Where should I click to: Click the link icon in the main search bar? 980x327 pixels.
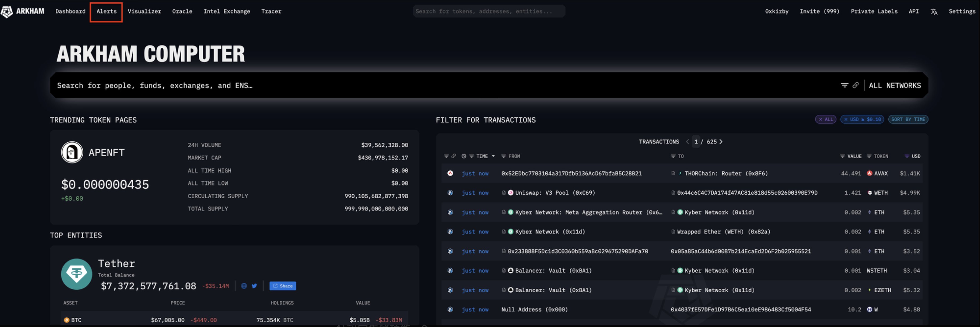tap(855, 85)
